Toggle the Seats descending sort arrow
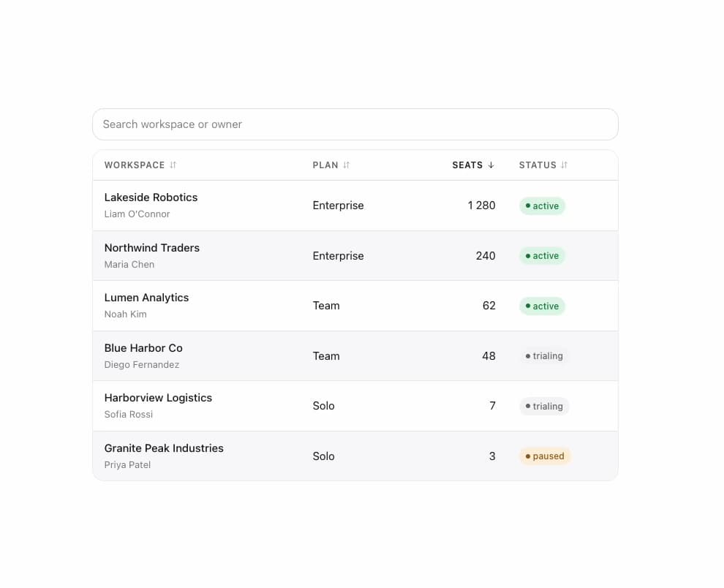The width and height of the screenshot is (724, 588). pyautogui.click(x=491, y=165)
